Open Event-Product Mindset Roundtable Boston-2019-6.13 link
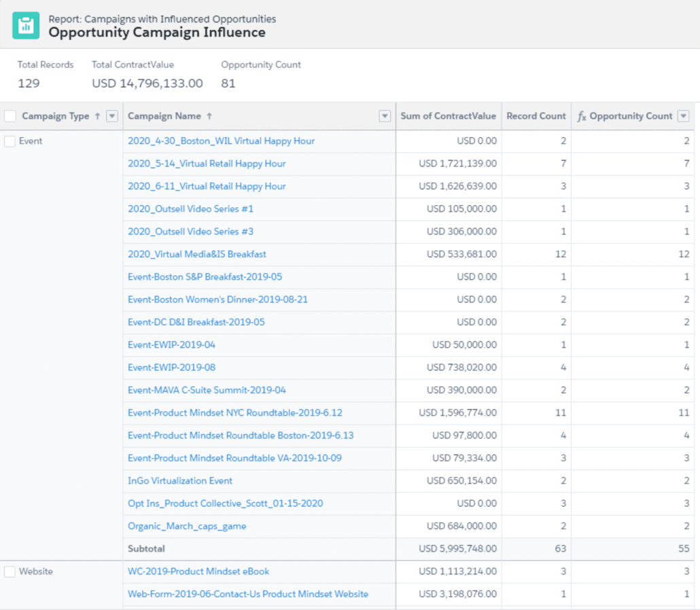 (x=241, y=435)
